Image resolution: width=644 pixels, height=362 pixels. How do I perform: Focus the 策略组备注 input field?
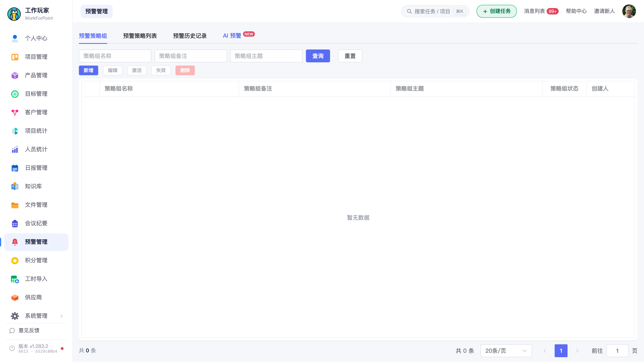pos(191,56)
